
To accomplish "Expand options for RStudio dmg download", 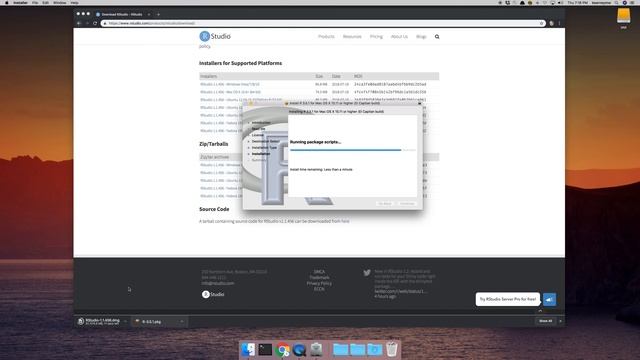I will click(125, 322).
